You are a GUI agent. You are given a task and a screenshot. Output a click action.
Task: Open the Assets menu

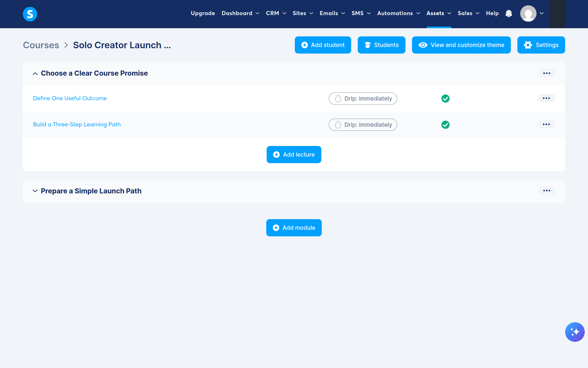tap(439, 13)
